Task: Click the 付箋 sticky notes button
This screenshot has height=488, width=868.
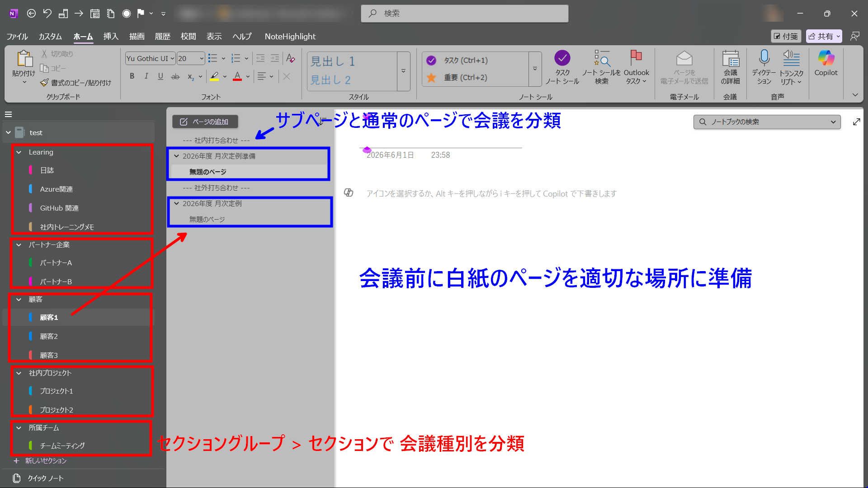Action: click(786, 36)
